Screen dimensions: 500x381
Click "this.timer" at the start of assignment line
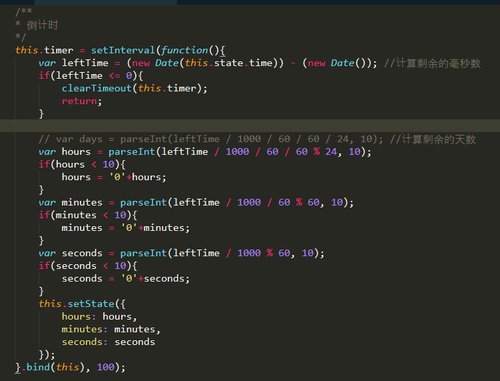point(44,50)
